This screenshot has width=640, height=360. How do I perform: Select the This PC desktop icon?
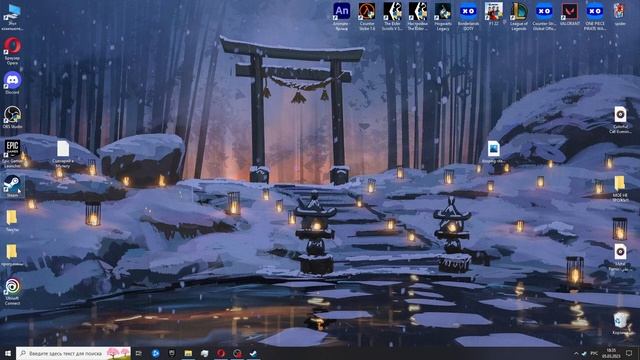12,16
